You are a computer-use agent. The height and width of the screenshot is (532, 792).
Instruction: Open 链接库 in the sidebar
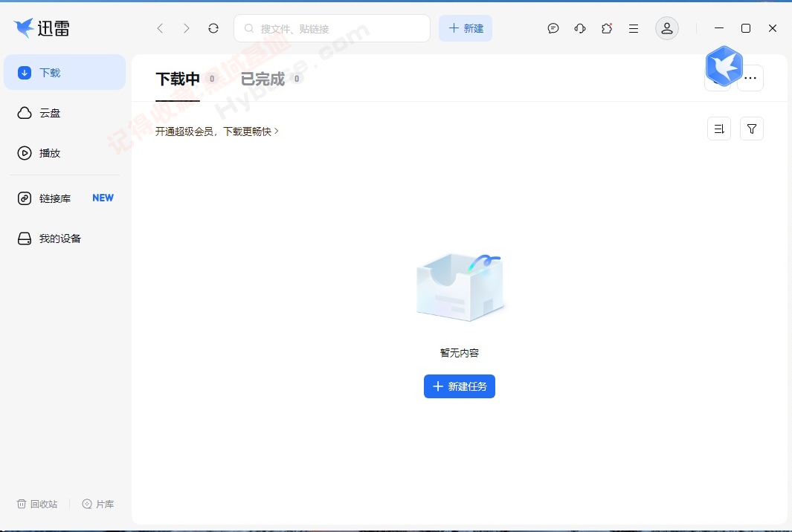(65, 198)
